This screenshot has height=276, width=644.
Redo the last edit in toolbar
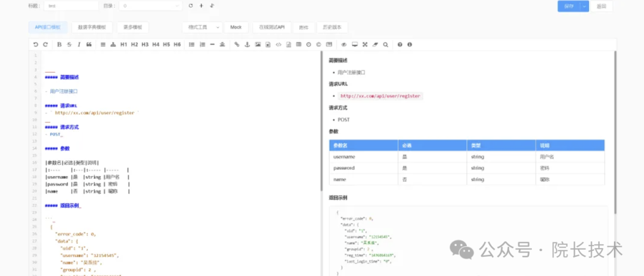[x=45, y=44]
